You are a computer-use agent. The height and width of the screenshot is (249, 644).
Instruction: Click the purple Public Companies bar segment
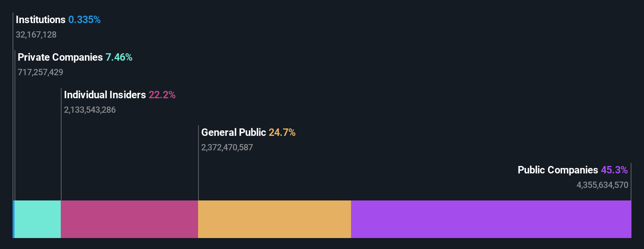click(491, 219)
